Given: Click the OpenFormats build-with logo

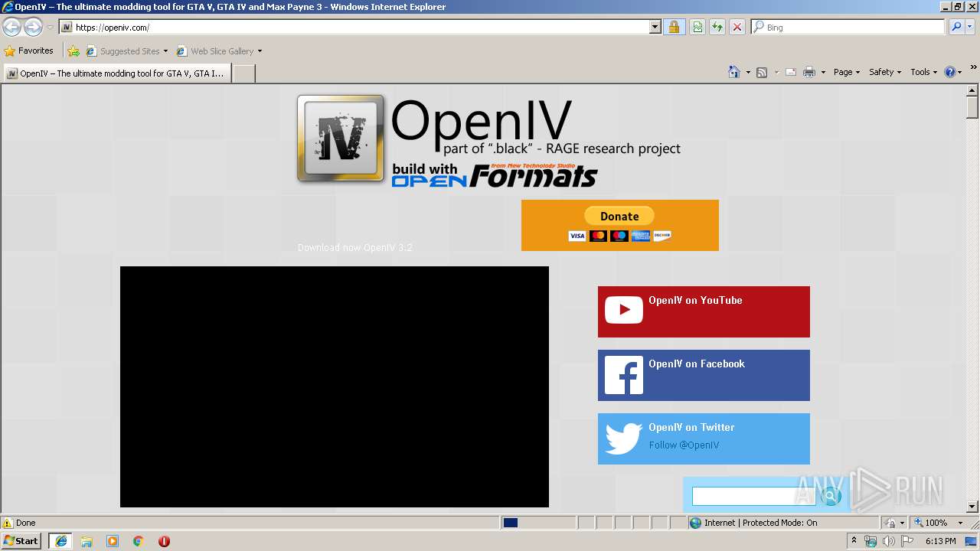Looking at the screenshot, I should click(495, 175).
